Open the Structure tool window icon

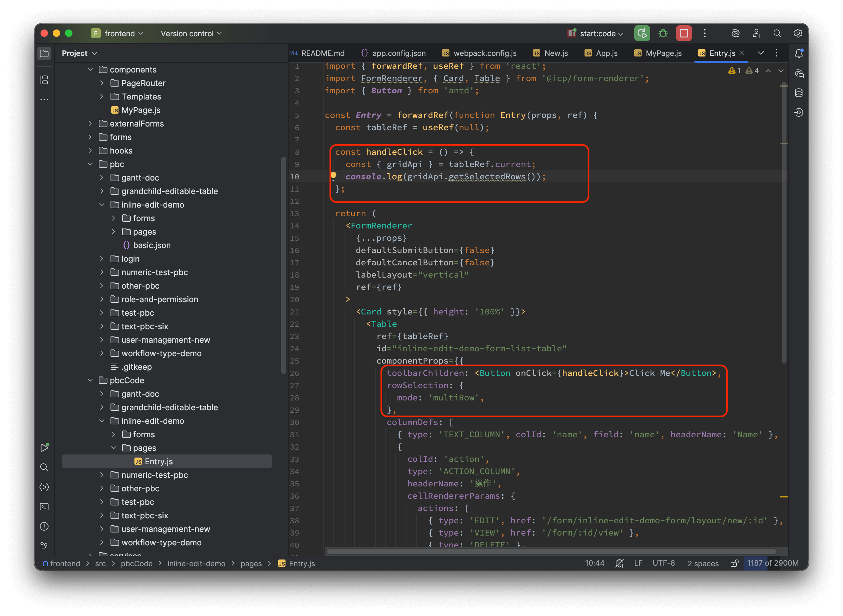click(x=44, y=80)
